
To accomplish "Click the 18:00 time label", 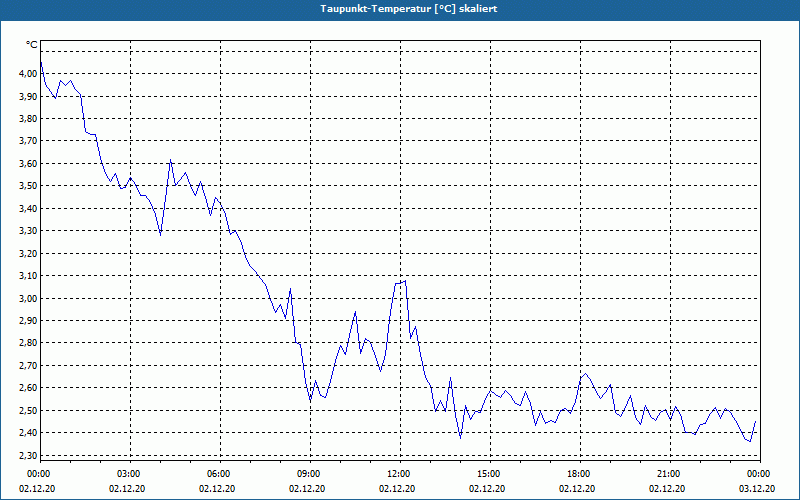I will click(580, 474).
